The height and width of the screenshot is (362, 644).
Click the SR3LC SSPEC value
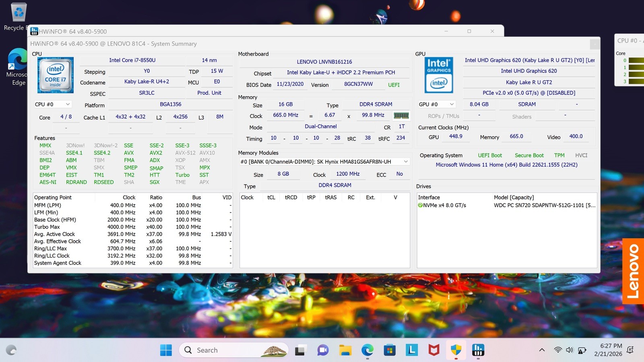147,93
